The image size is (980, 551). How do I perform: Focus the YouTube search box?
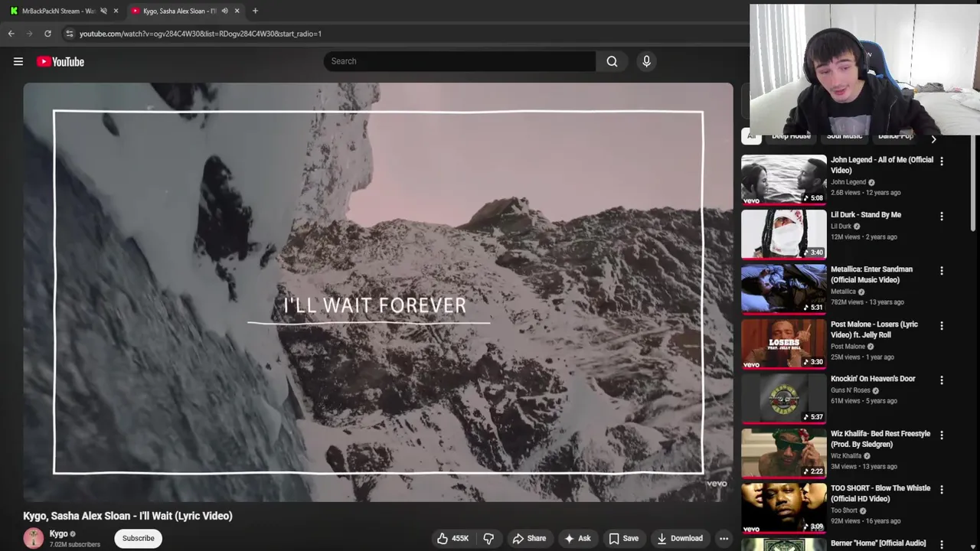459,61
